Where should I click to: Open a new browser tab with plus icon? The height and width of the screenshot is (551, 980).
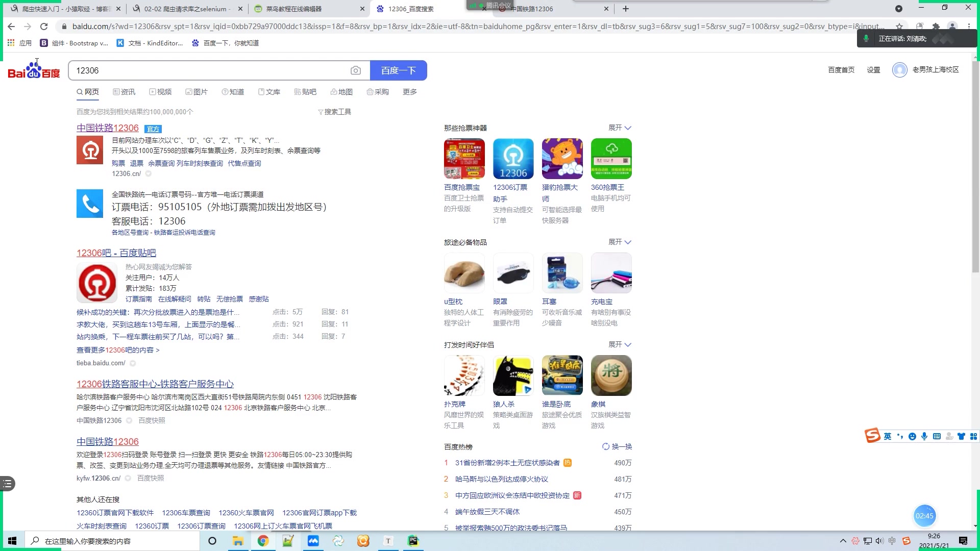click(626, 9)
